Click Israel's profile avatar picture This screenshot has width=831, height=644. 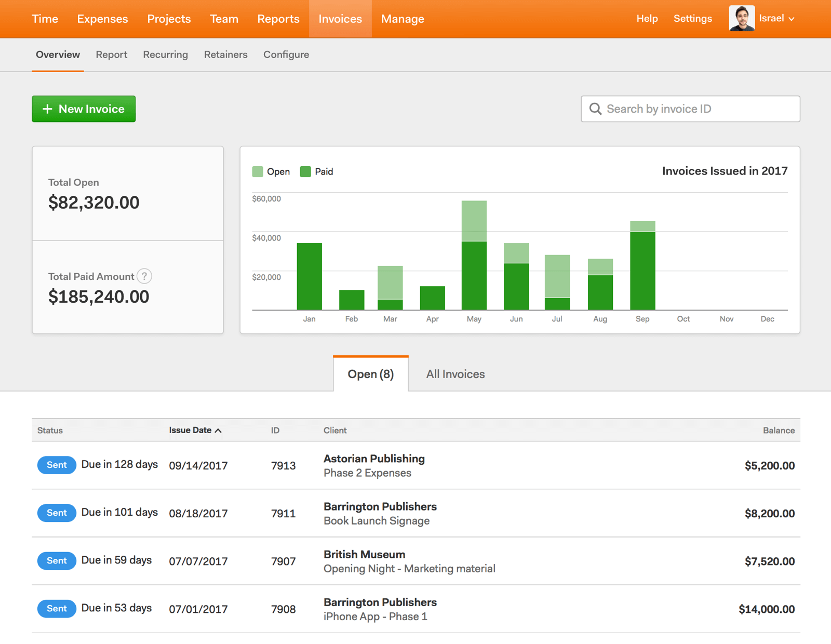click(x=742, y=18)
